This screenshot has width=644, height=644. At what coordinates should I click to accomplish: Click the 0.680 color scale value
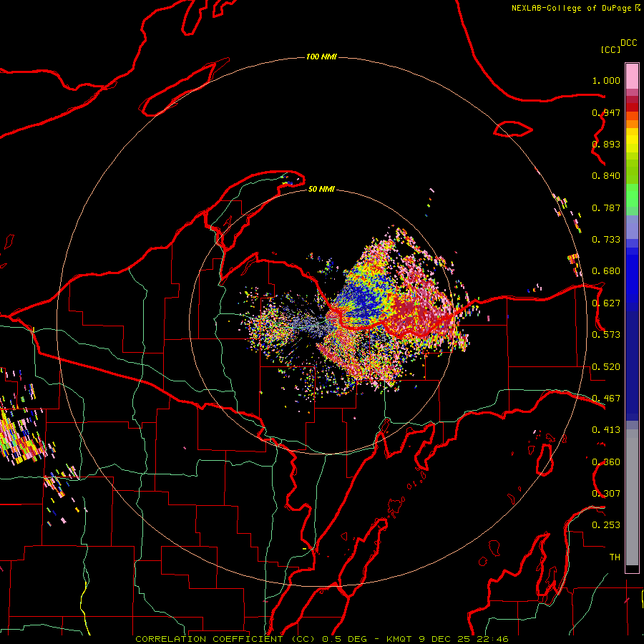(x=606, y=271)
